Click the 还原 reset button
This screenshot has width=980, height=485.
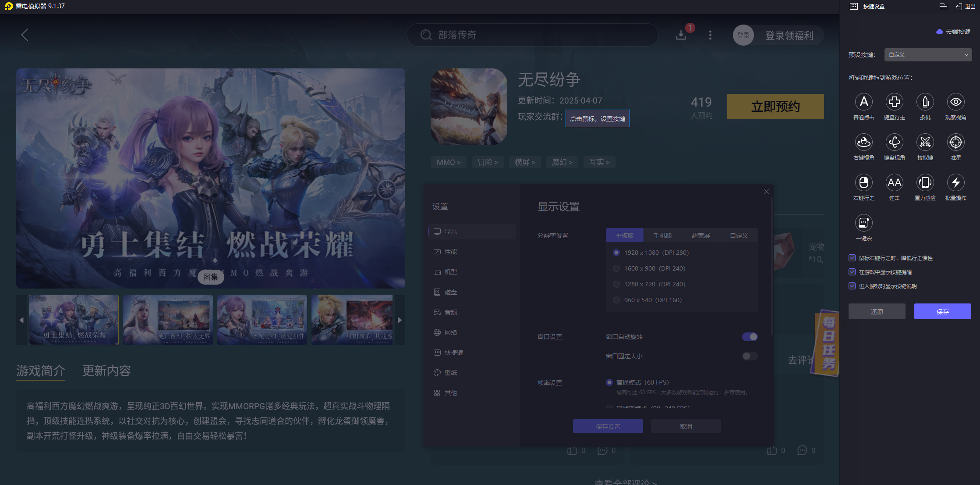coord(877,311)
